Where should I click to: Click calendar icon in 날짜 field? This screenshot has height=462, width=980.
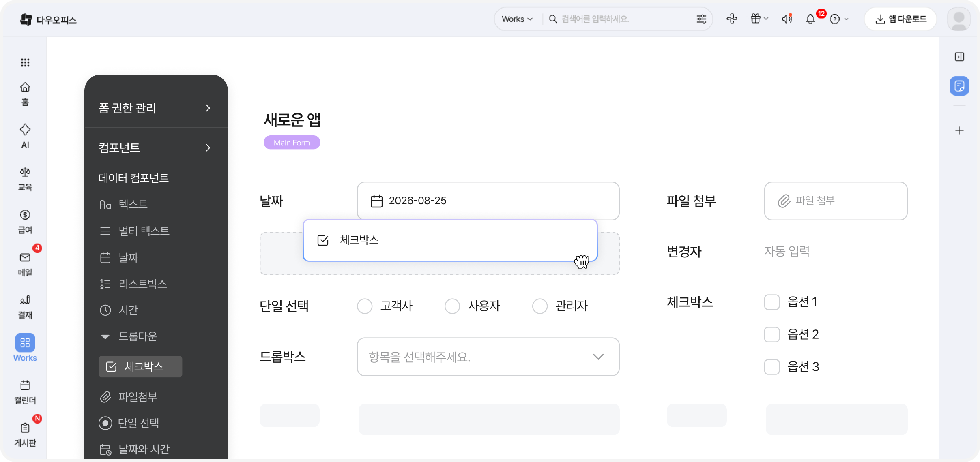tap(376, 201)
